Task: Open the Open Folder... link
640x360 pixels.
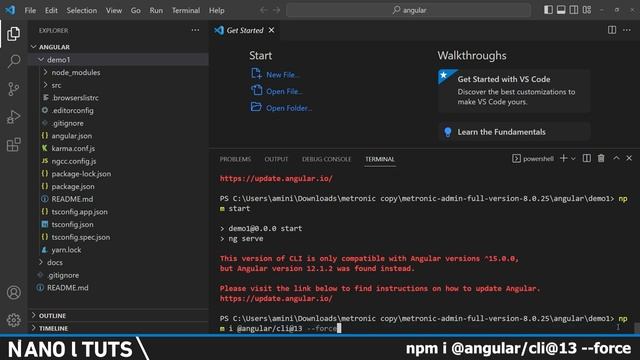Action: (x=289, y=108)
